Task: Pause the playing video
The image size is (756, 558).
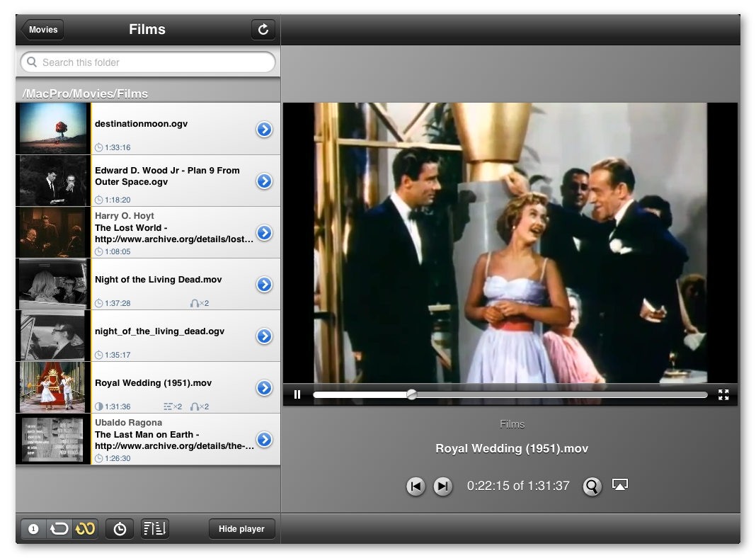Action: pos(297,394)
